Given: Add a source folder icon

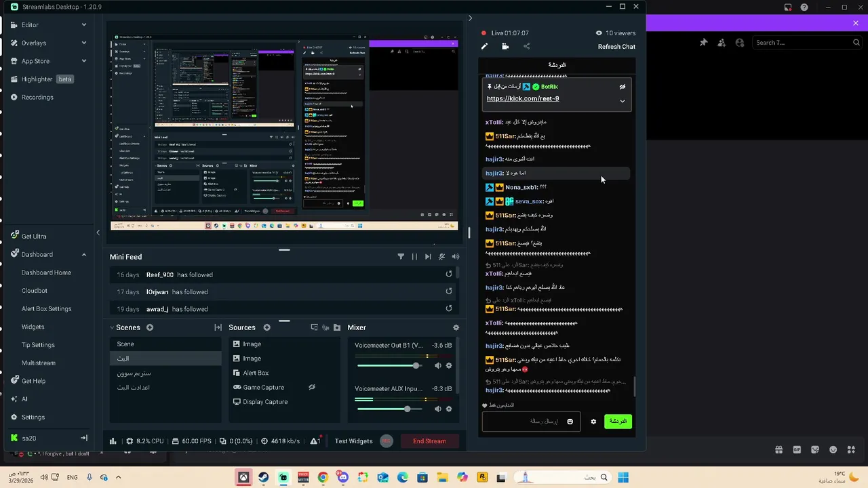Looking at the screenshot, I should coord(337,327).
